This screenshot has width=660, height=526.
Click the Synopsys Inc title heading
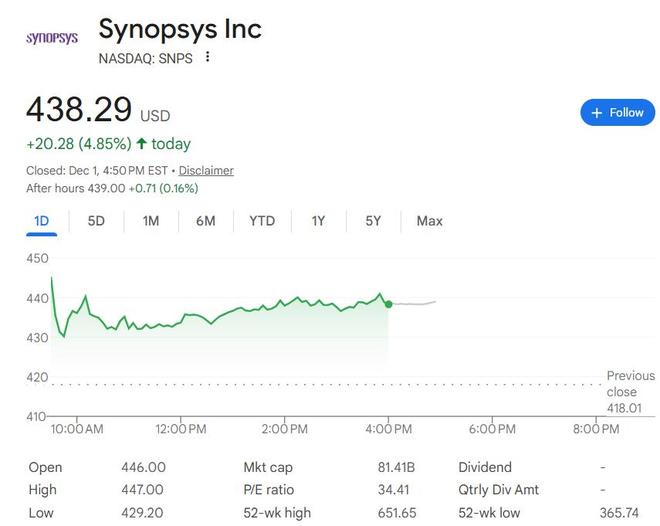pos(180,28)
